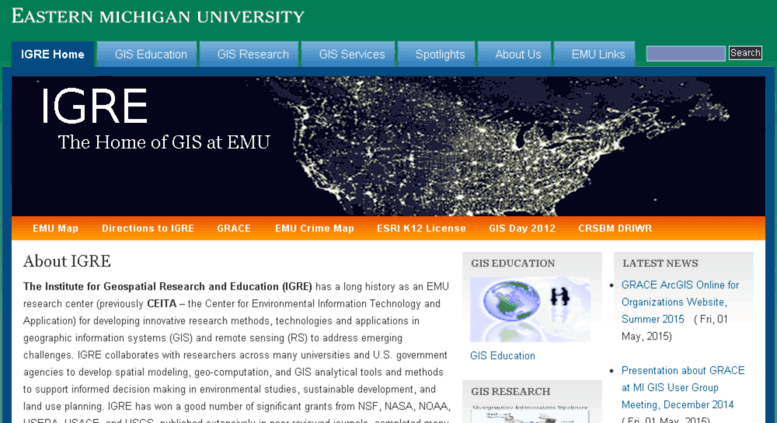Screen dimensions: 777x423
Task: Click the GIS RESEARCH sidebar heading
Action: [x=510, y=391]
